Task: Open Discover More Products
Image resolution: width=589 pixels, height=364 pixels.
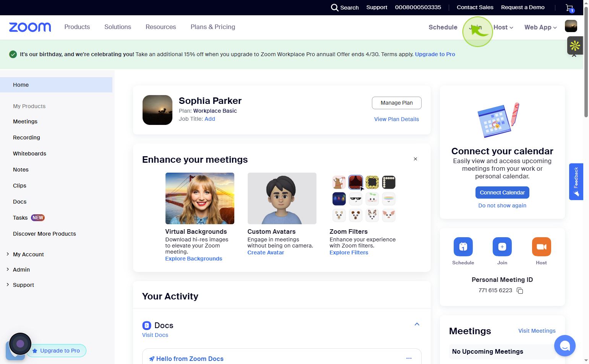Action: tap(44, 234)
